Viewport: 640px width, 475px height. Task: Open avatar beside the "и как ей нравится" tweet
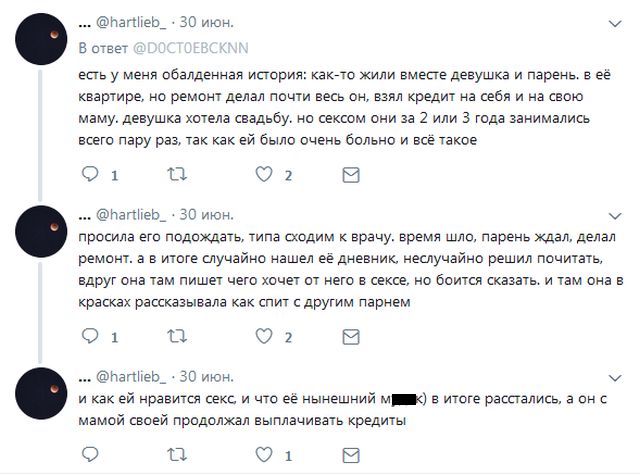(42, 383)
